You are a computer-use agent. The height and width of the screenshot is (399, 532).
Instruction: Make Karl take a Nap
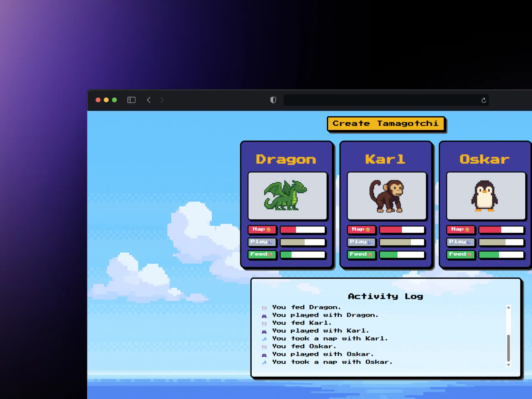361,229
